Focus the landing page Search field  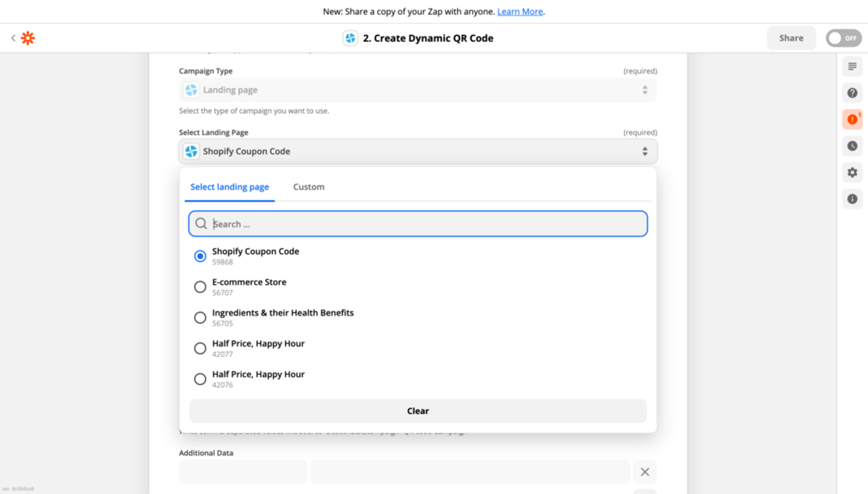[418, 223]
